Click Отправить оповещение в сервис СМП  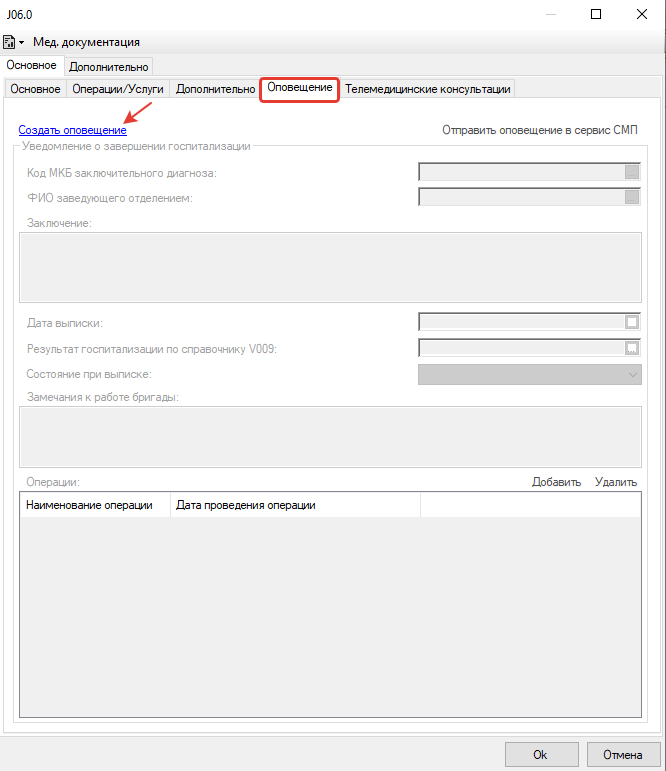point(540,130)
